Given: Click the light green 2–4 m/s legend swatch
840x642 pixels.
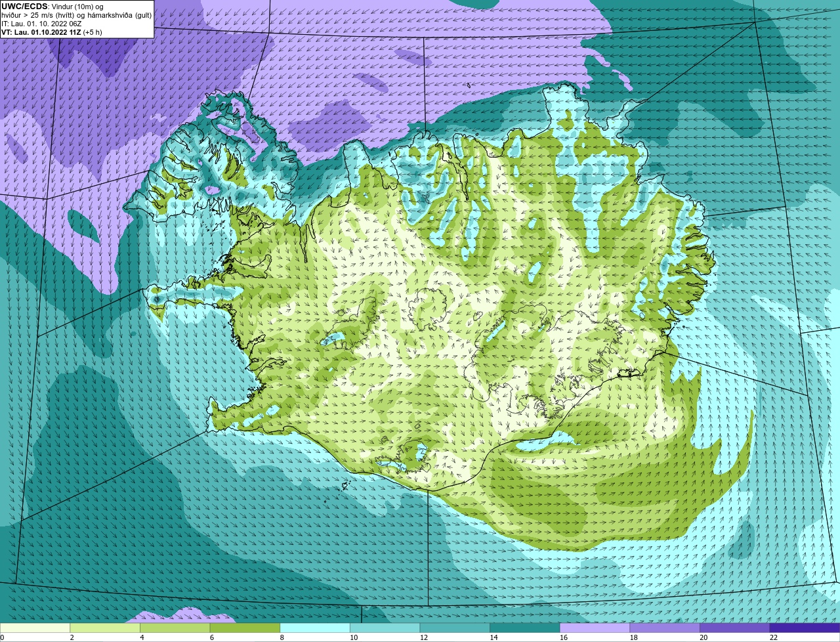Looking at the screenshot, I should [105, 628].
